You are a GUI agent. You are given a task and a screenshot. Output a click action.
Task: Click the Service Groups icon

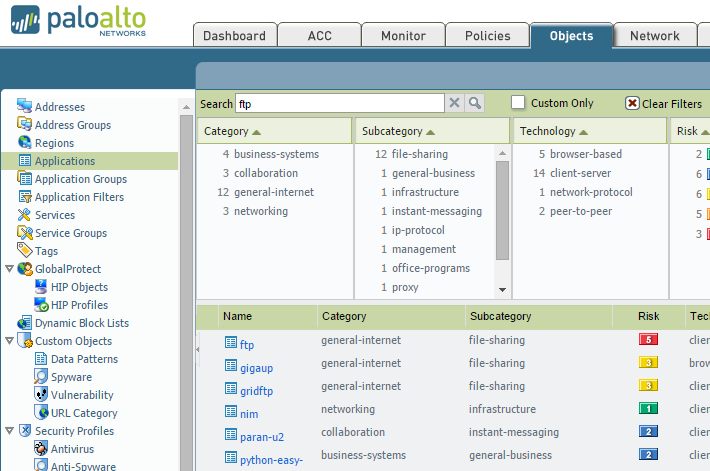pyautogui.click(x=24, y=232)
